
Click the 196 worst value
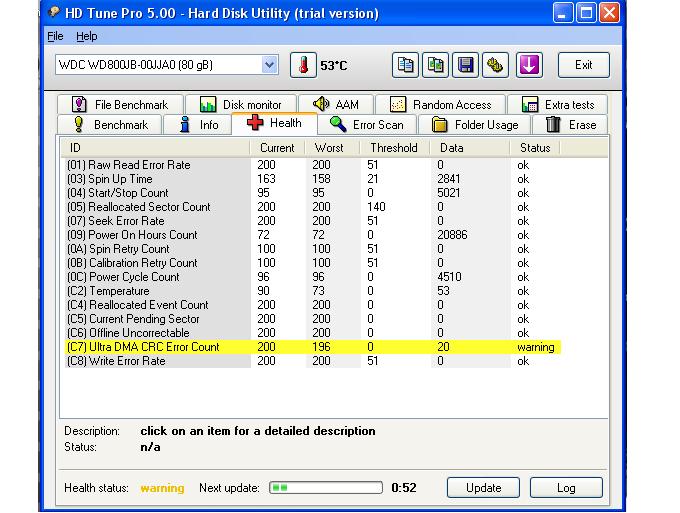[x=321, y=347]
